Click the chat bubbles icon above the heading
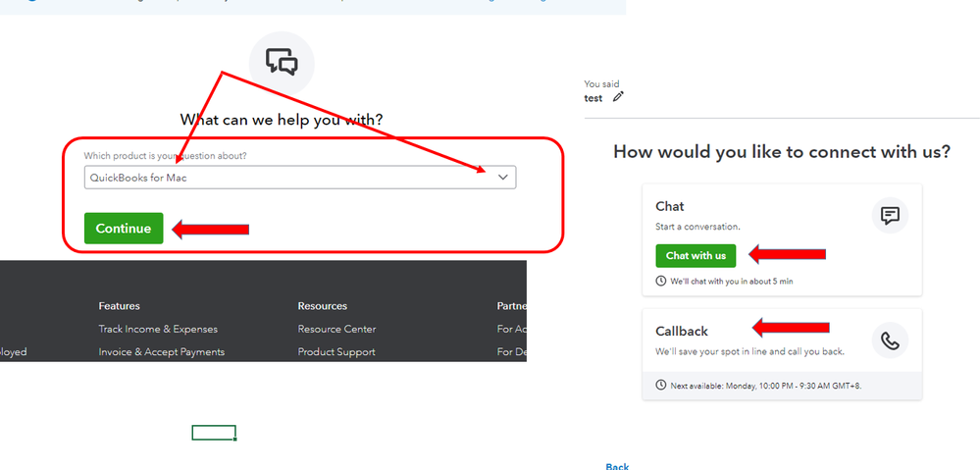 [282, 62]
